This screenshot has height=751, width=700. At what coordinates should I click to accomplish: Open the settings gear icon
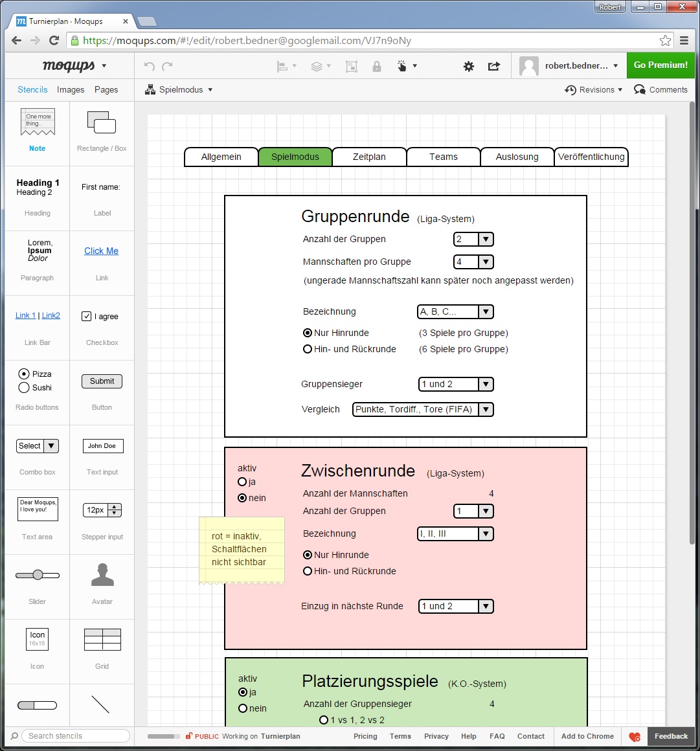(x=469, y=66)
